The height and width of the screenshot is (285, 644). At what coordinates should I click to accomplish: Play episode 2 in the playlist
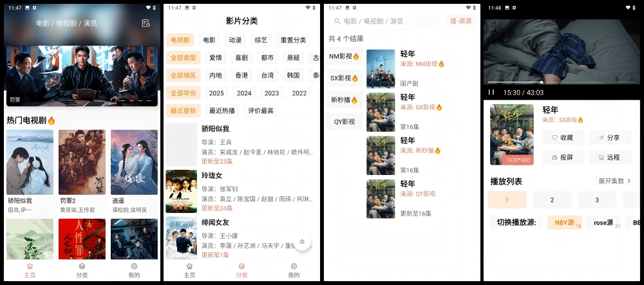click(x=552, y=199)
